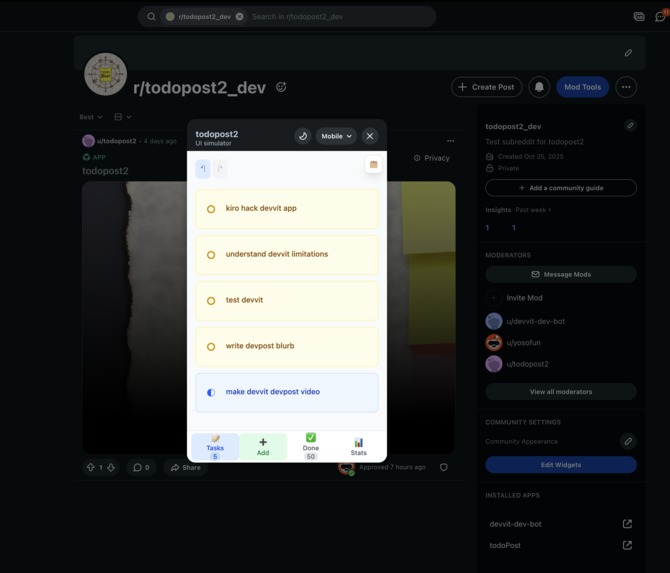Open the Mobile device size dropdown
This screenshot has height=573, width=670.
point(336,136)
